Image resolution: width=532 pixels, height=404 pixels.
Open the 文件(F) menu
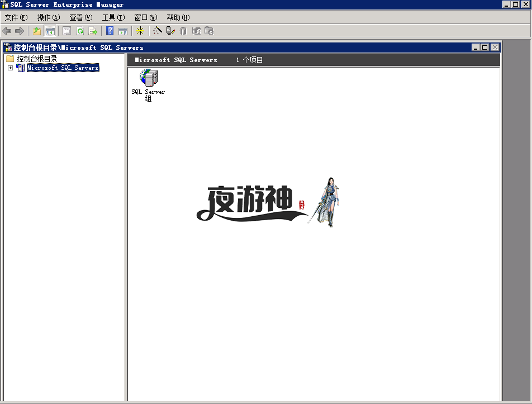(x=16, y=17)
